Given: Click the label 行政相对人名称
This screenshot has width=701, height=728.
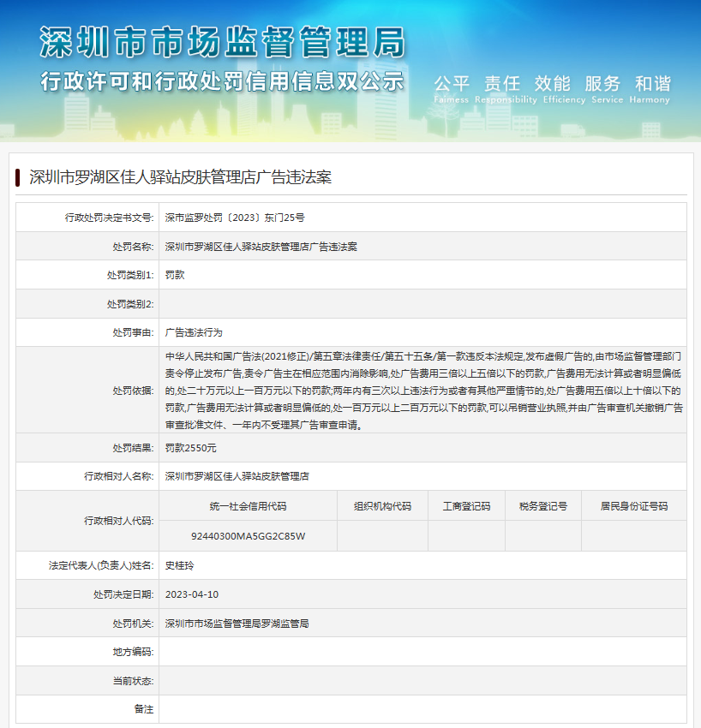Looking at the screenshot, I should 118,476.
